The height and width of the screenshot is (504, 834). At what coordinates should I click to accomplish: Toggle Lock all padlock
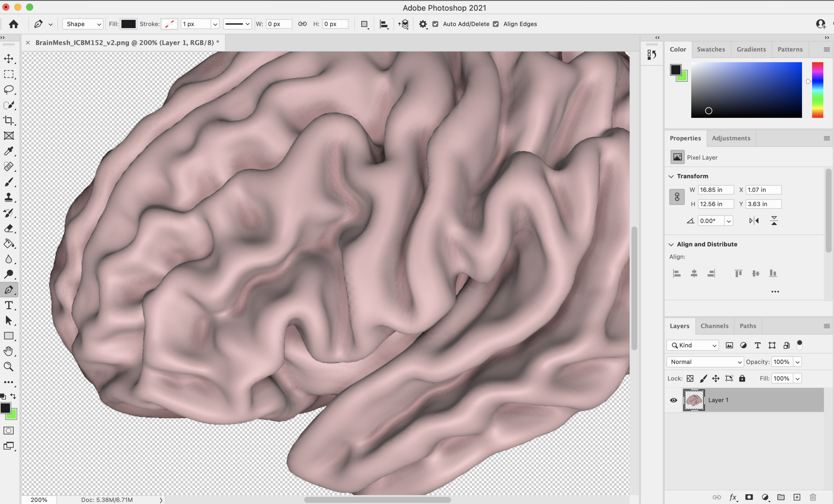(x=742, y=379)
